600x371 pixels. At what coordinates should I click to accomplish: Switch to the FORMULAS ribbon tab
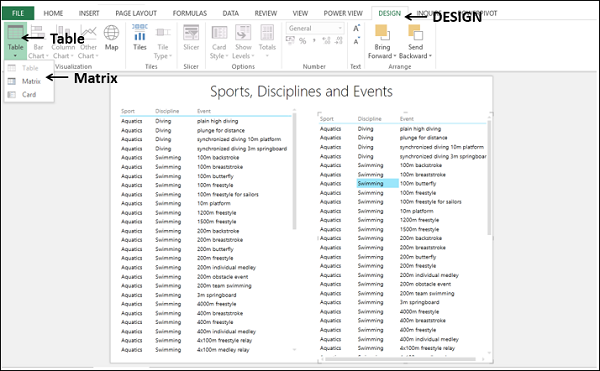(190, 13)
